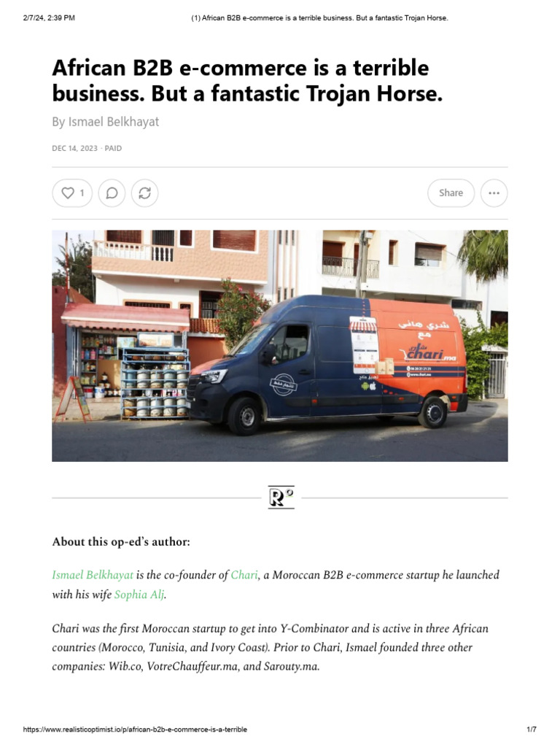Click the article headline title
Image resolution: width=560 pixels, height=747 pixels.
(x=247, y=80)
